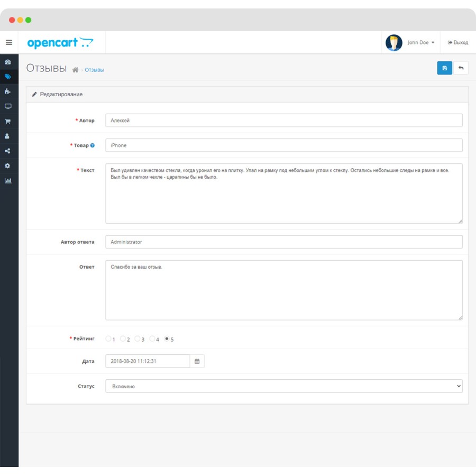The image size is (476, 476).
Task: Click the Редактирование panel heading
Action: [x=61, y=95]
